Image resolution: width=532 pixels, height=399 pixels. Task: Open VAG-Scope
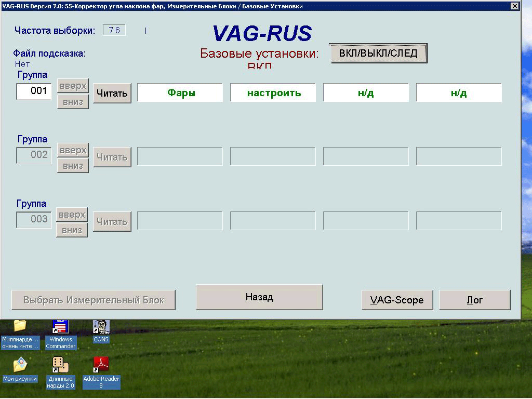[397, 300]
